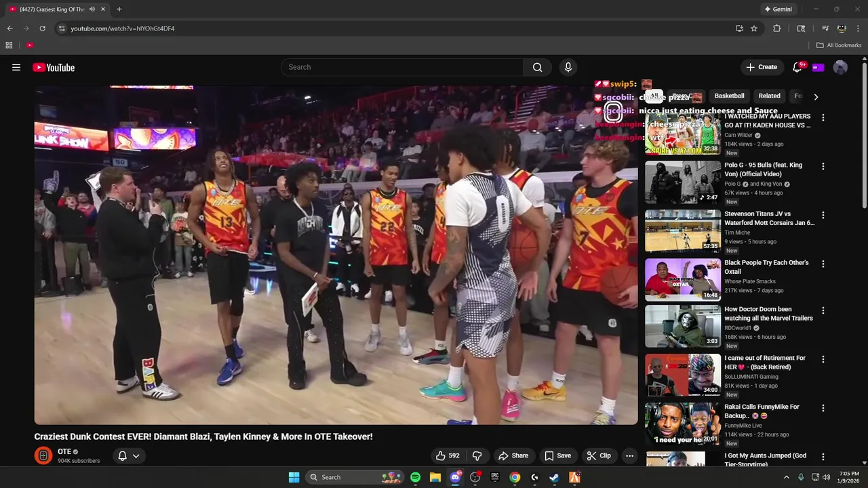
Task: Open Discord from the taskbar
Action: point(455,477)
